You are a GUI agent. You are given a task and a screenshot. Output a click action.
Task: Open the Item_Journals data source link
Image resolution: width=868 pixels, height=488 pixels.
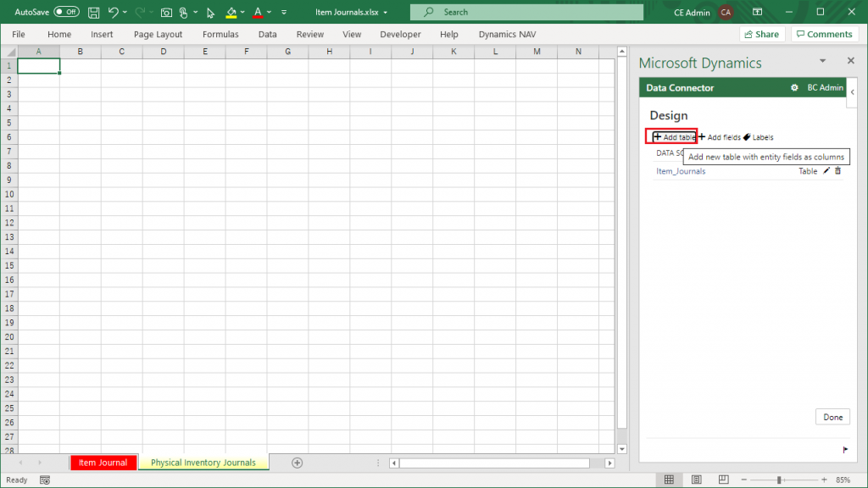pos(681,171)
